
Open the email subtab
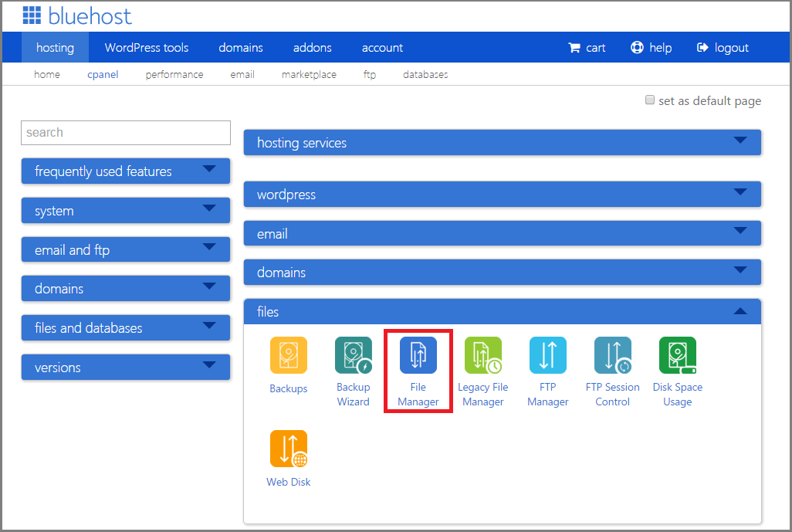242,74
